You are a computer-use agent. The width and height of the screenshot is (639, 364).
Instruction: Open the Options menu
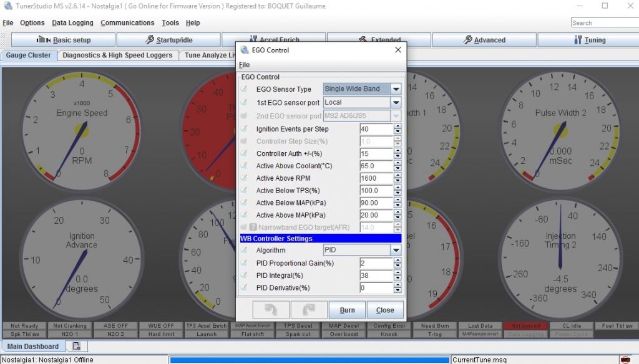[x=32, y=23]
